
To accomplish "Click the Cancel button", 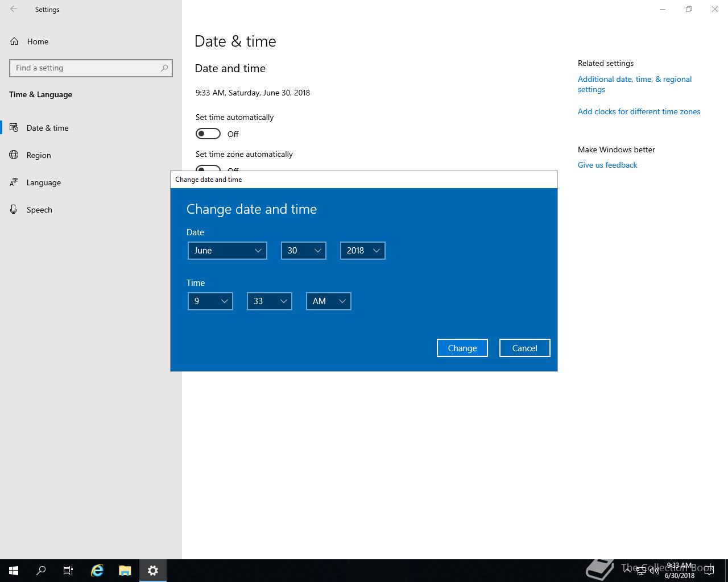I will (x=525, y=348).
